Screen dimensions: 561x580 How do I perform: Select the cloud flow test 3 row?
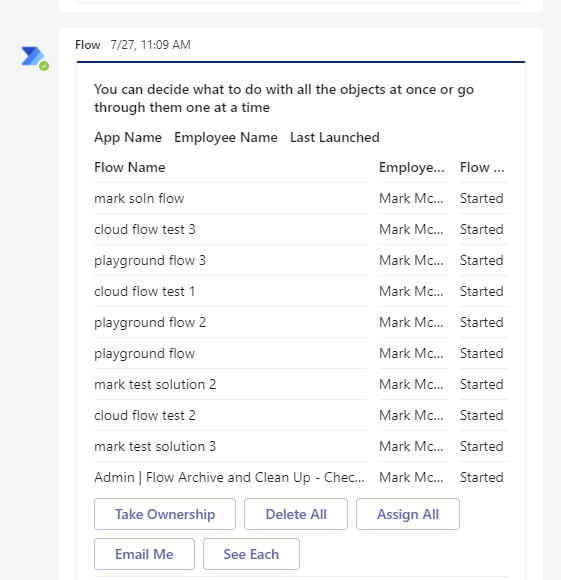coord(301,229)
